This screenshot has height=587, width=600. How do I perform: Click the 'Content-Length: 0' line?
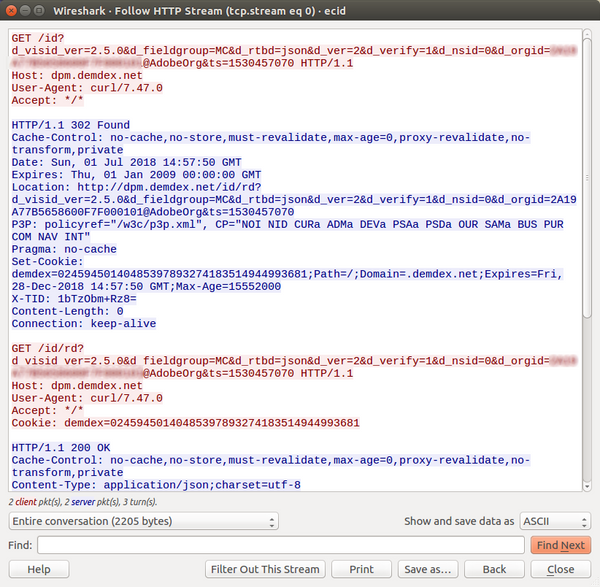[x=67, y=311]
